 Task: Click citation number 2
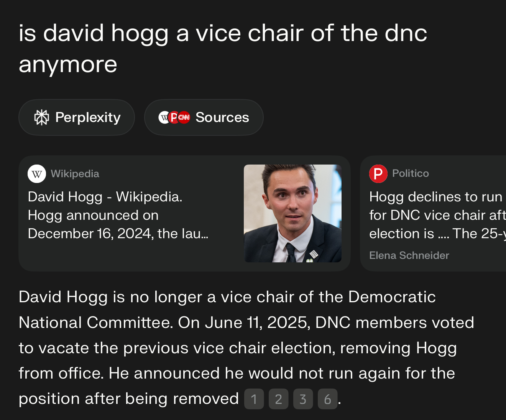(x=278, y=399)
